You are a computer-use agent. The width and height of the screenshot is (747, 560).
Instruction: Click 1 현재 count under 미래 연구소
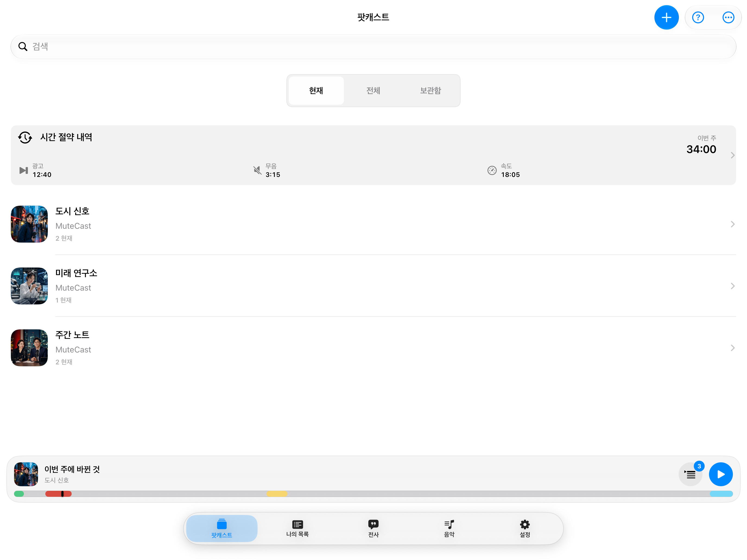point(64,300)
